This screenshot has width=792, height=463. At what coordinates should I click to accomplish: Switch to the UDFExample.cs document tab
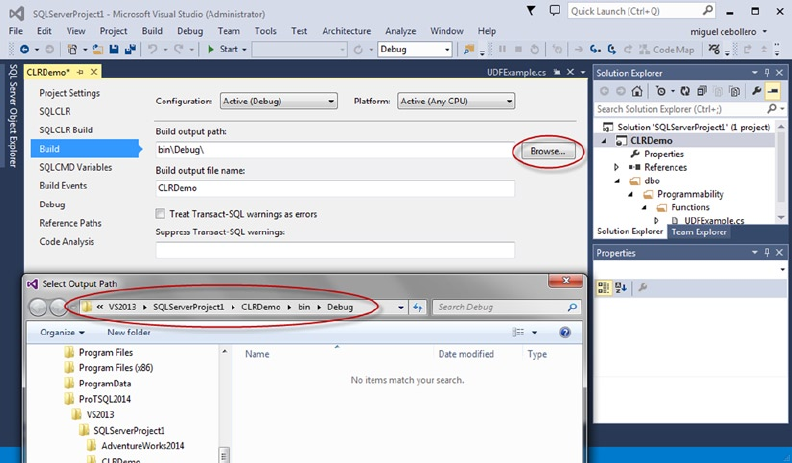pyautogui.click(x=516, y=72)
